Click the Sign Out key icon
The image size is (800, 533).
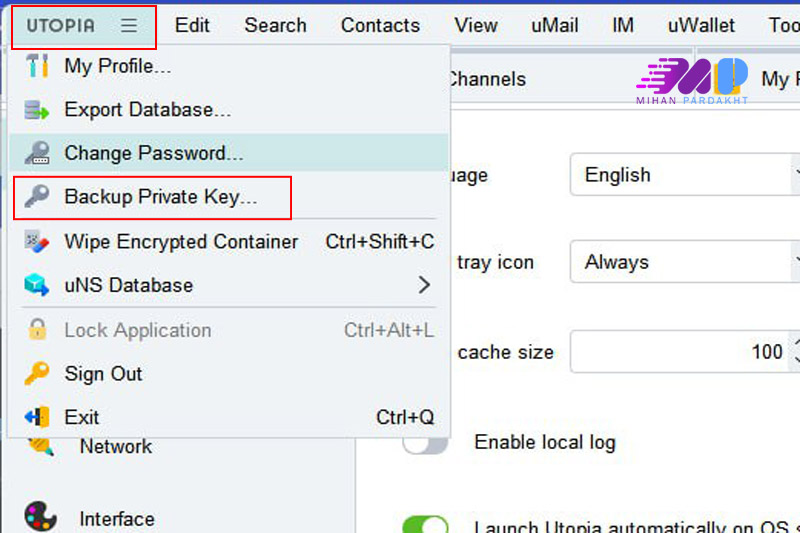[37, 374]
